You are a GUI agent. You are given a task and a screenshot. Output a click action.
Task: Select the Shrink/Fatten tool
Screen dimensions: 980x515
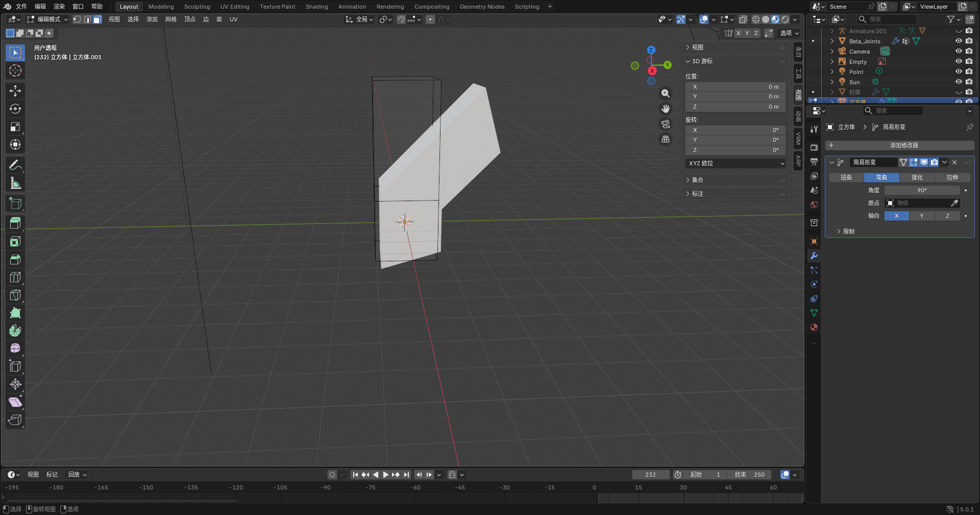click(15, 384)
